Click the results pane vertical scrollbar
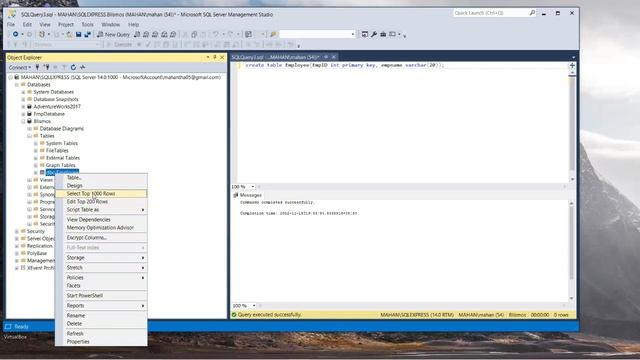 (x=571, y=250)
